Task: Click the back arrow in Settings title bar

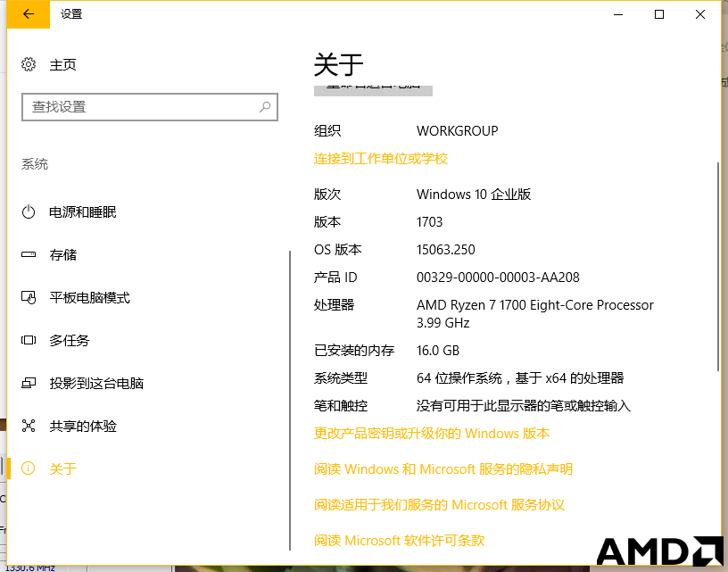Action: [x=29, y=14]
